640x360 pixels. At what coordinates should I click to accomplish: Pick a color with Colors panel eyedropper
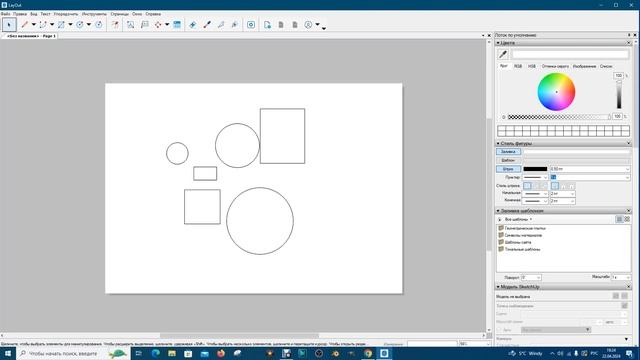[x=503, y=54]
